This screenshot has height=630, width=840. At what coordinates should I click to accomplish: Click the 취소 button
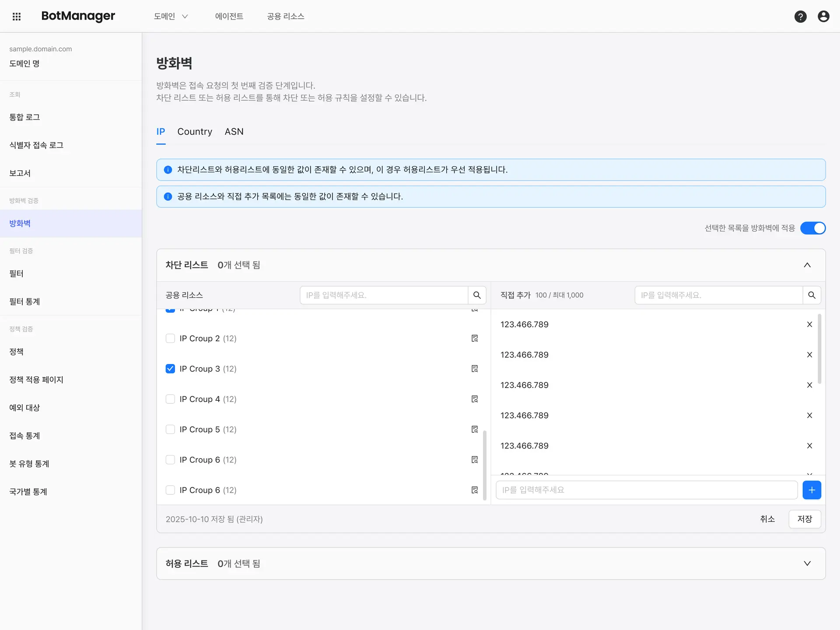[767, 519]
